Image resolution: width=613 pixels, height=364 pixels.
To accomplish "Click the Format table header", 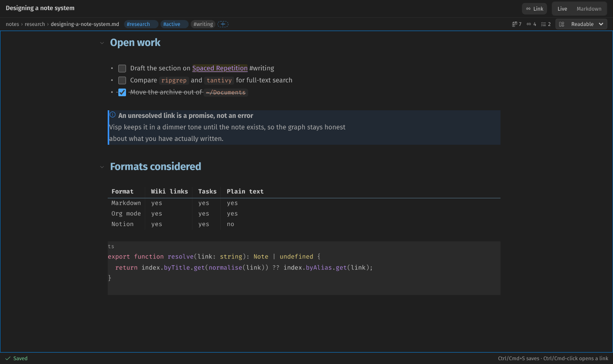I will click(x=123, y=192).
